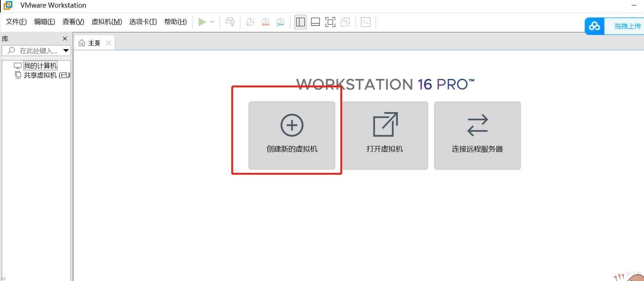Expand the power options dropdown arrow
The height and width of the screenshot is (281, 644).
click(212, 22)
